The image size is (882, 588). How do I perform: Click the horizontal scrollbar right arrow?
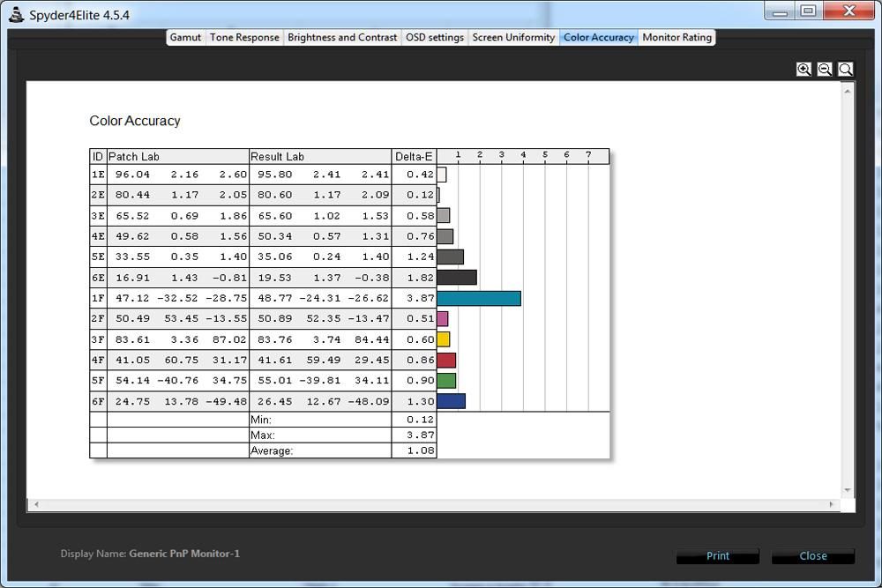(832, 504)
